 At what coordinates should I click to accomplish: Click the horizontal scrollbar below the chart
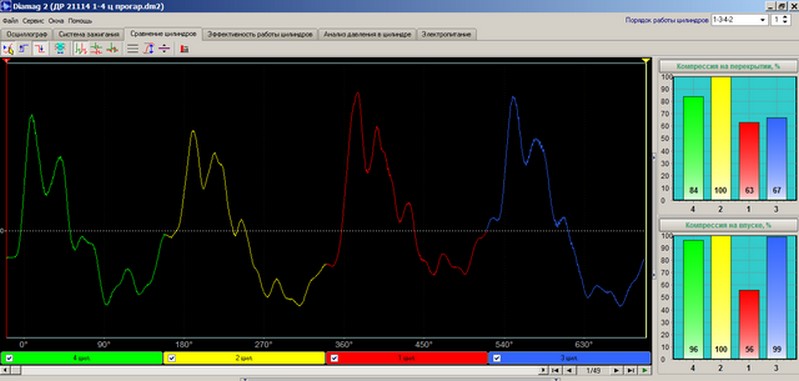(275, 370)
